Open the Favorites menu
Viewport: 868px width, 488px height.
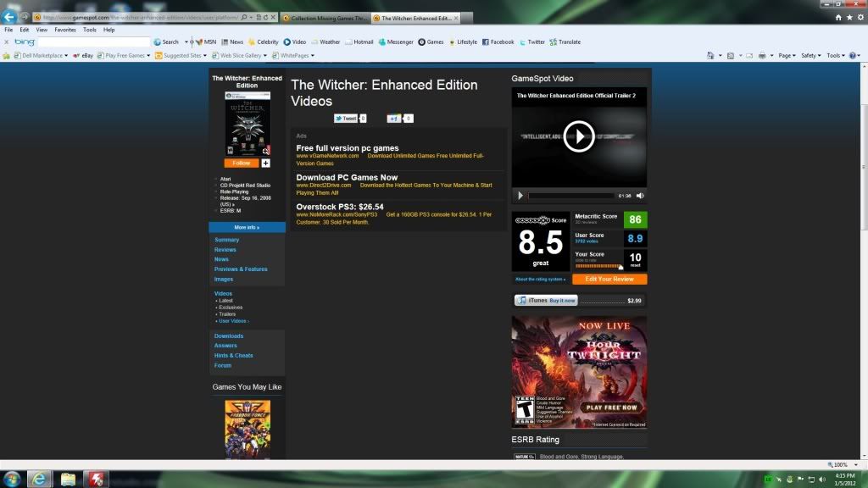click(65, 30)
